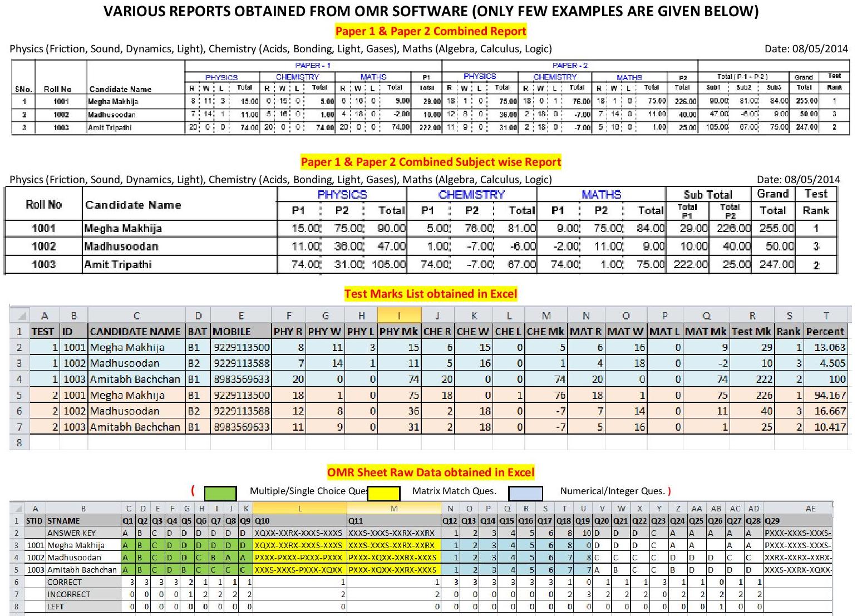
Task: Click the 'MOBILE' header cell
Action: click(241, 331)
